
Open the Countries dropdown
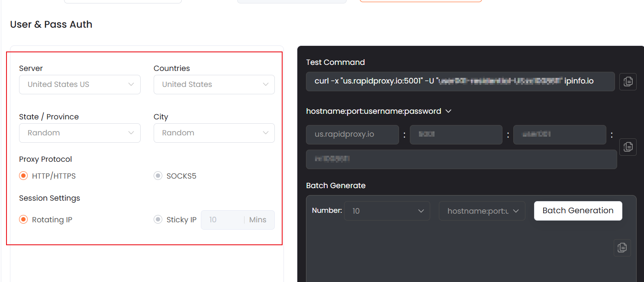coord(214,84)
